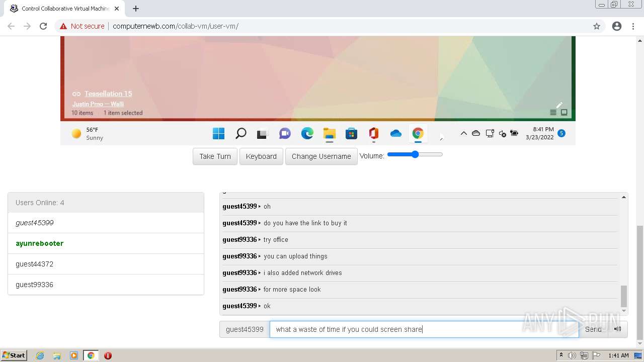Open the host volume tray icon
Screen dimensions: 644x362
click(572, 355)
